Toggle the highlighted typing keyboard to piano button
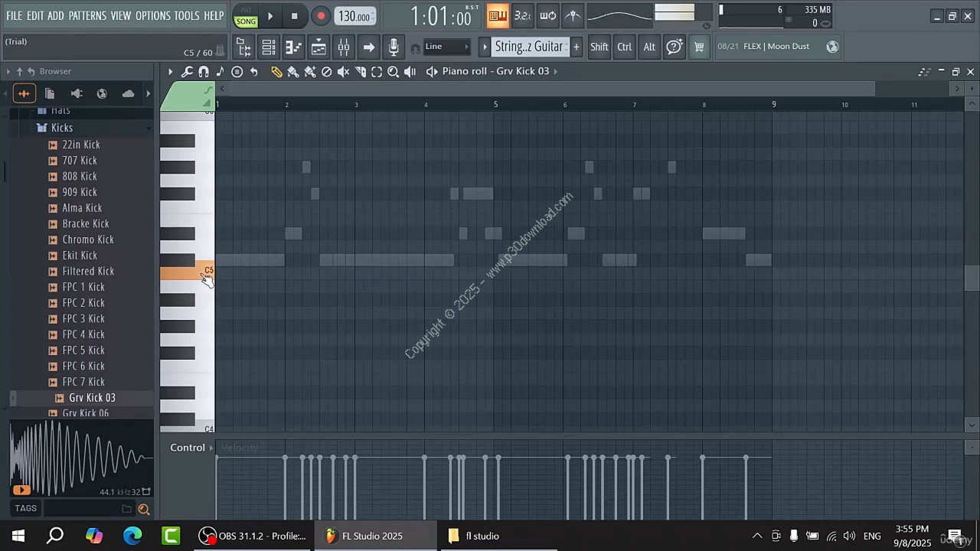Viewport: 980px width, 551px height. [498, 15]
